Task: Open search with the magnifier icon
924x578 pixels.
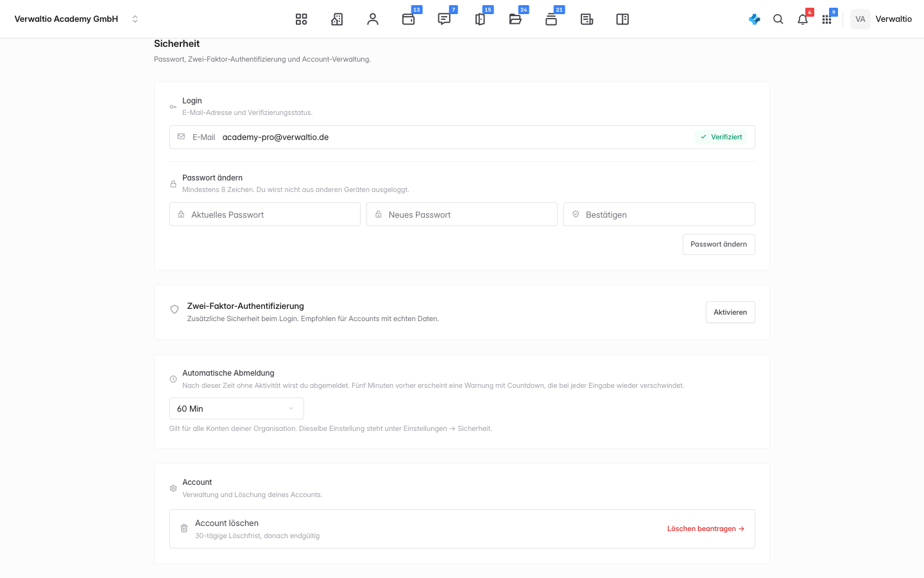Action: (x=778, y=19)
